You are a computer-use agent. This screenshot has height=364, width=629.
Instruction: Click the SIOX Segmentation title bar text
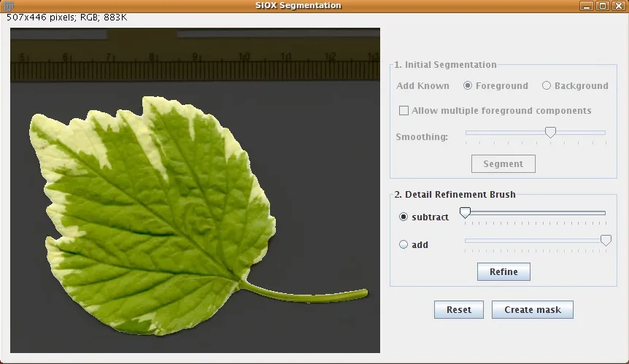(298, 6)
